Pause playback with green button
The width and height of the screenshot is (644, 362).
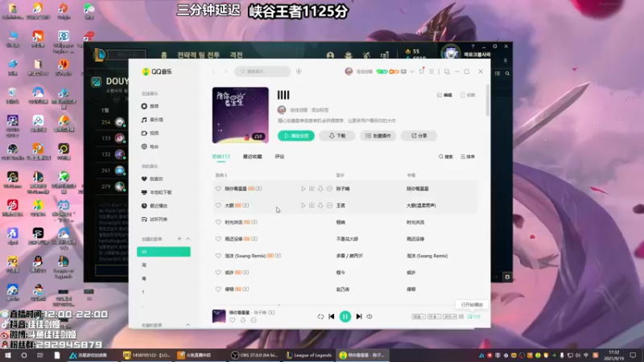tap(345, 316)
